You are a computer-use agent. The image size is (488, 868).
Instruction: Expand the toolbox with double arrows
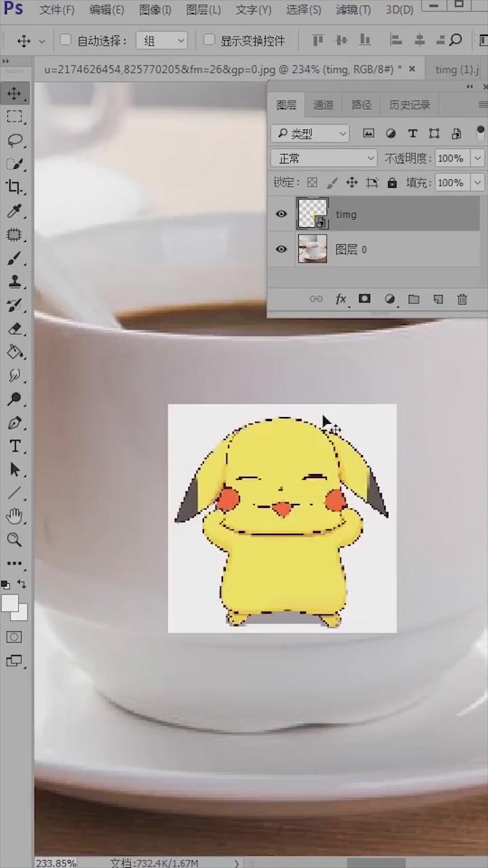click(6, 61)
